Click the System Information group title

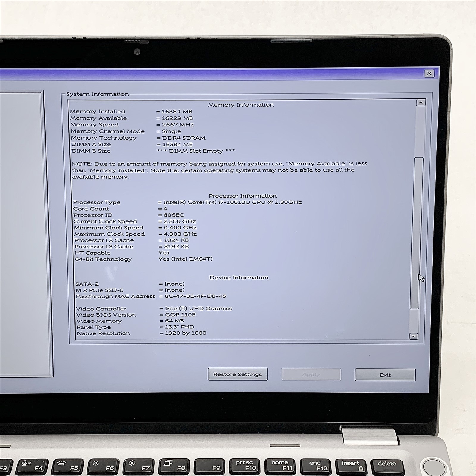click(x=98, y=94)
